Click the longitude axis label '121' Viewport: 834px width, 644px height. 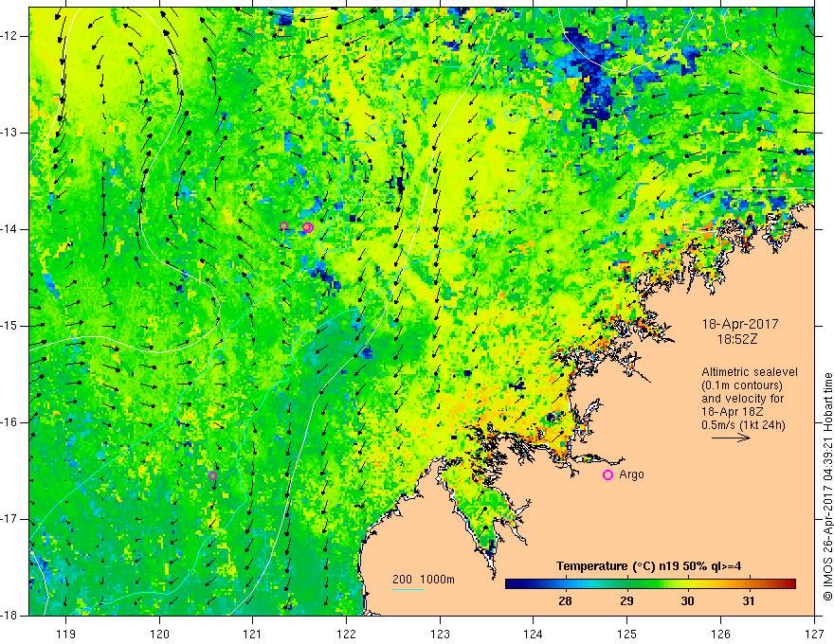click(x=253, y=634)
